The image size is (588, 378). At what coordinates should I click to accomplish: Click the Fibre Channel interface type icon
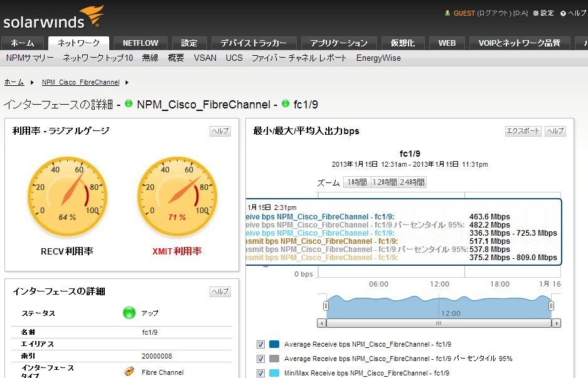[x=129, y=372]
